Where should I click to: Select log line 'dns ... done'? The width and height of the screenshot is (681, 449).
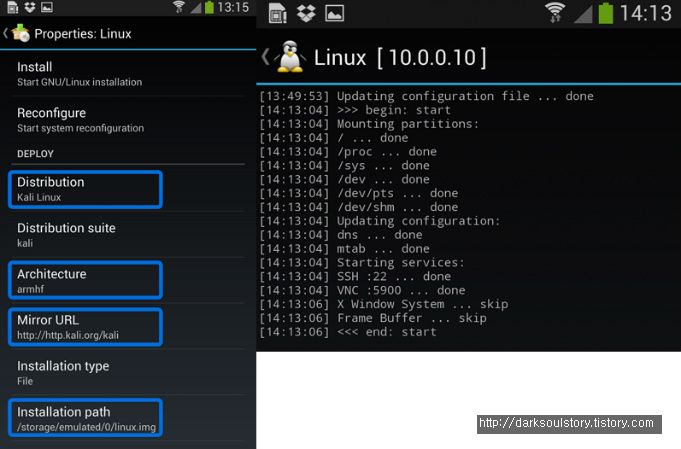tap(380, 235)
